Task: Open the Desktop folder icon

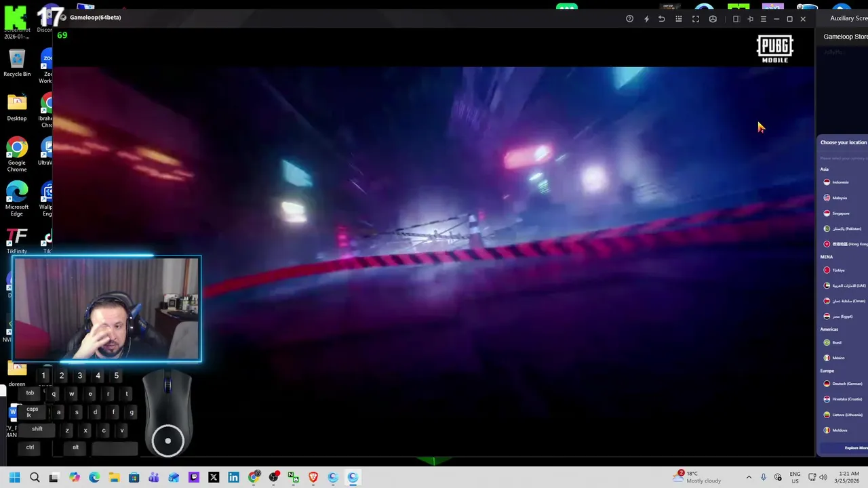Action: (17, 108)
